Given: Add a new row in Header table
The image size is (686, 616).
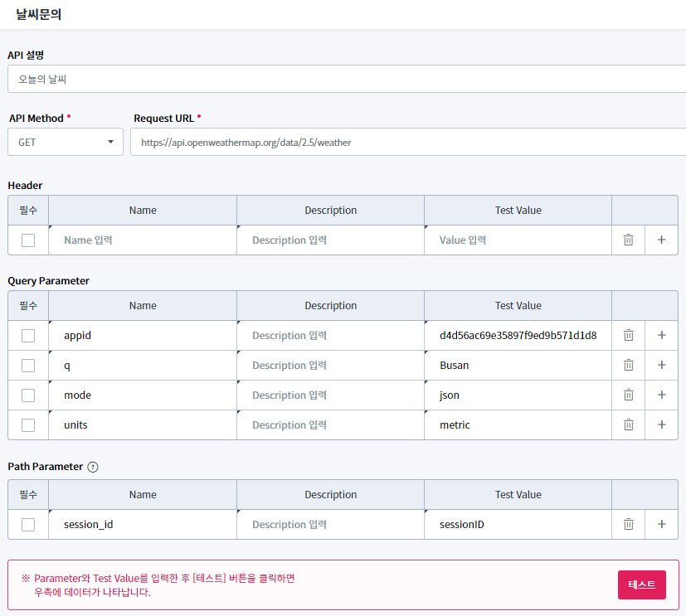Looking at the screenshot, I should [x=661, y=240].
